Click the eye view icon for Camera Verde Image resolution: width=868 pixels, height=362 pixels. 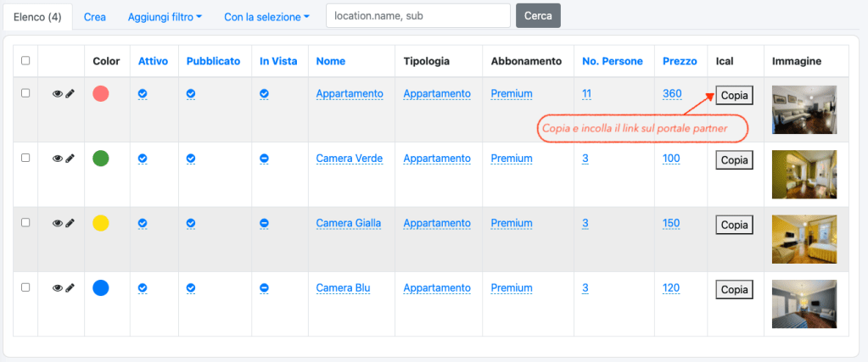point(57,159)
